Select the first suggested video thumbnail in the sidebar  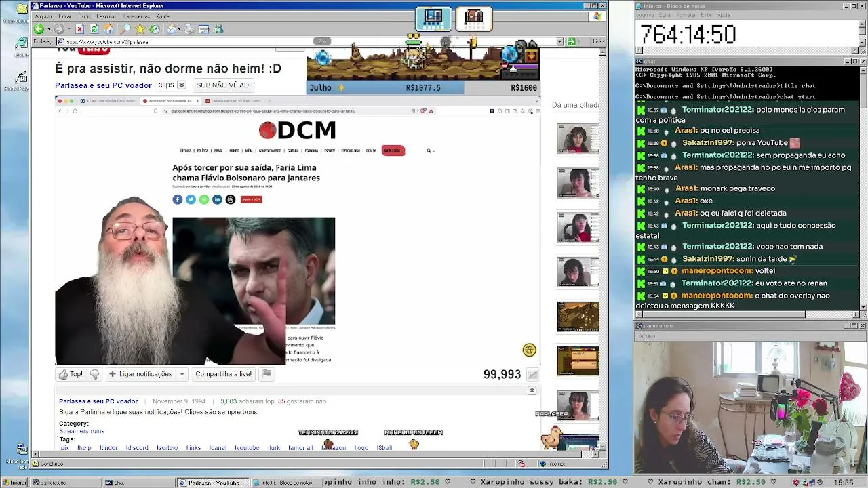pos(578,140)
